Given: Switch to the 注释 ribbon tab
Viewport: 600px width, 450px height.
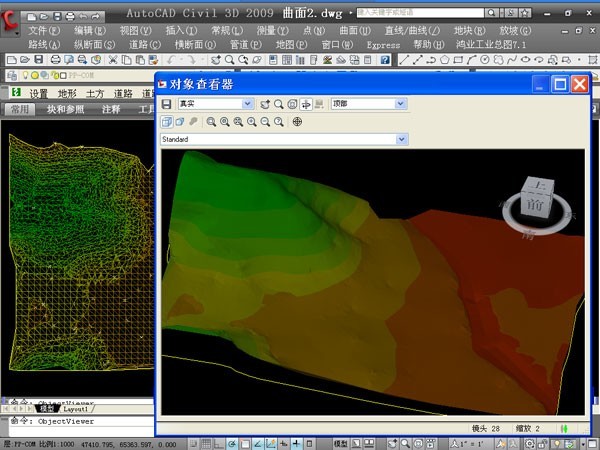Looking at the screenshot, I should [111, 109].
